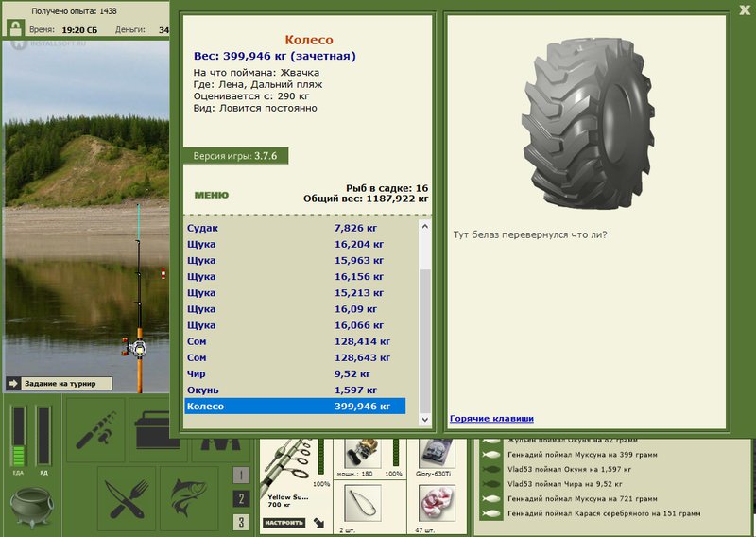Open the fish keepnet icon
The height and width of the screenshot is (537, 756).
(190, 498)
